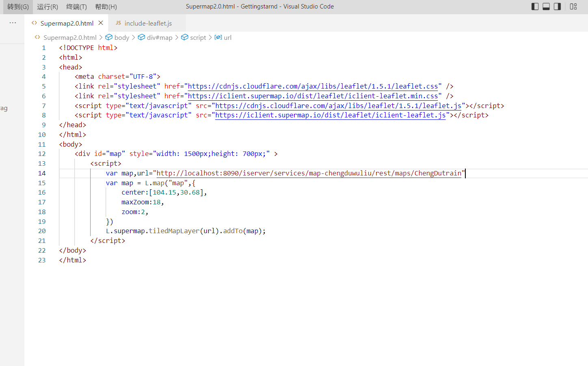588x366 pixels.
Task: Click the "</head>" closing tag
Action: (x=73, y=125)
